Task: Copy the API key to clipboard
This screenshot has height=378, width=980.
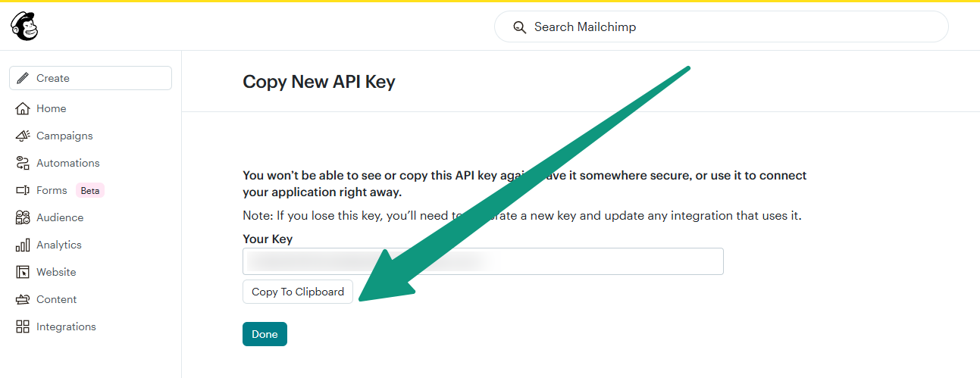Action: [298, 292]
